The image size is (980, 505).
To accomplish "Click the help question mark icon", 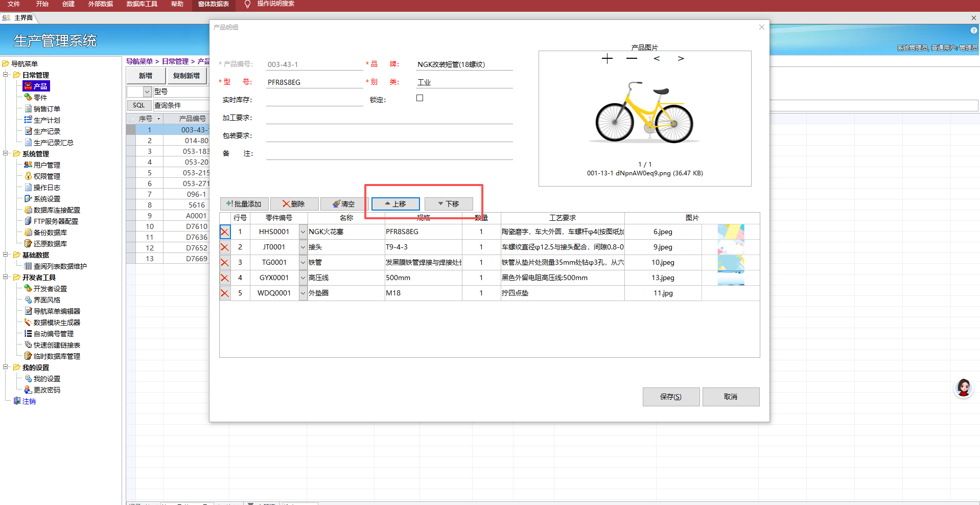I will pyautogui.click(x=973, y=31).
